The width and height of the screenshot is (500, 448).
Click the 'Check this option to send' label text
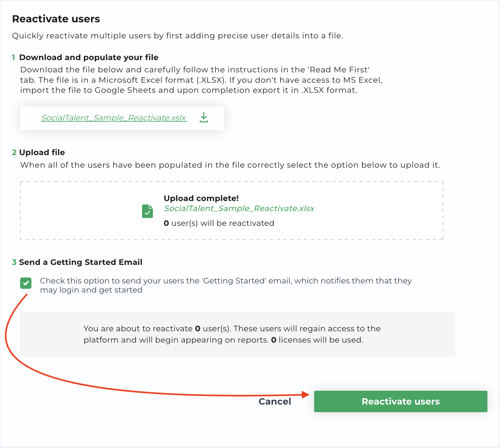pos(226,285)
